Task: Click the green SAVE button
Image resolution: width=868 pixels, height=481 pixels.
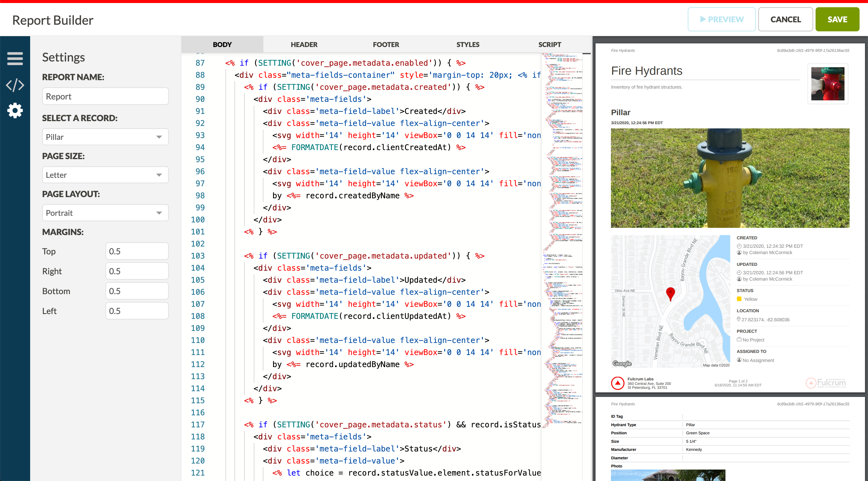Action: click(x=837, y=20)
